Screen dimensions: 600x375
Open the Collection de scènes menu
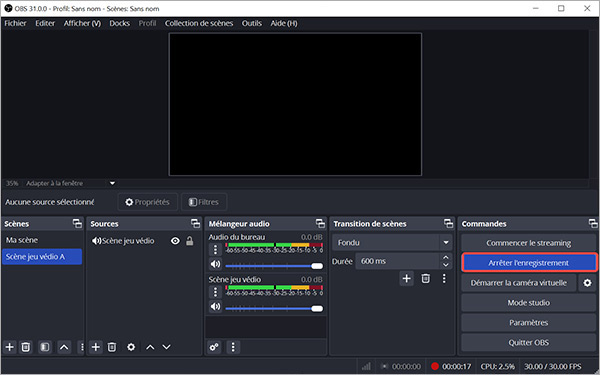click(199, 23)
